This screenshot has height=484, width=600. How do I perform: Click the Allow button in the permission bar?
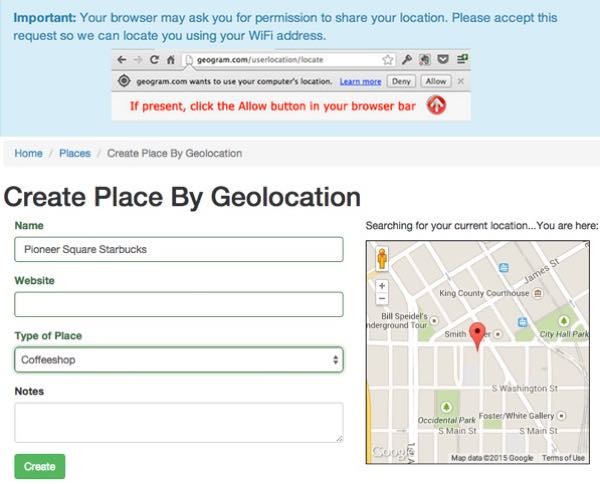[x=436, y=81]
